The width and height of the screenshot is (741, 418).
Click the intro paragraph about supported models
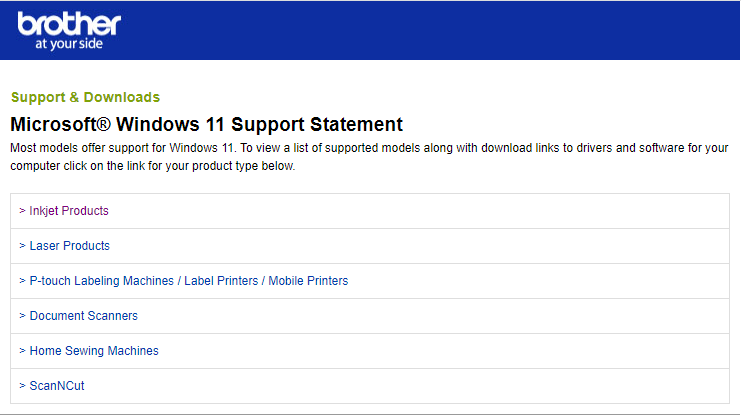tap(369, 157)
